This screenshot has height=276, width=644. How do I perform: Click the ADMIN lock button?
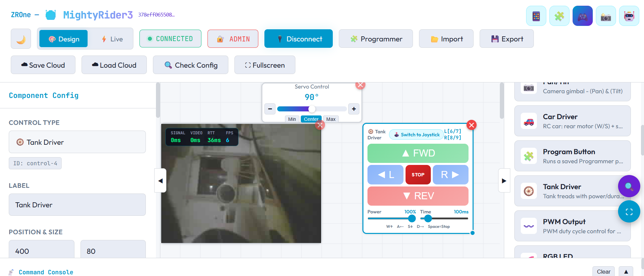pos(233,39)
